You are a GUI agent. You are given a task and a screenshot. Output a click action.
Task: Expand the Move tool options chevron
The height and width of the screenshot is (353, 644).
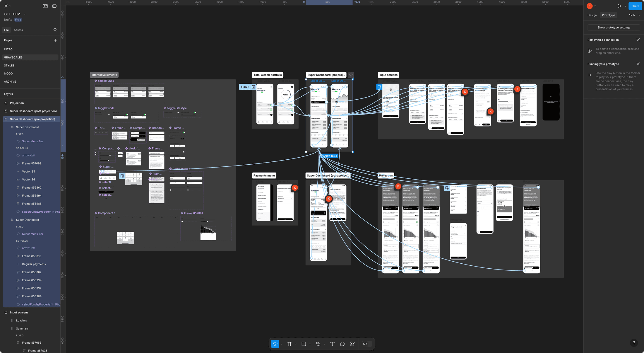pos(281,344)
